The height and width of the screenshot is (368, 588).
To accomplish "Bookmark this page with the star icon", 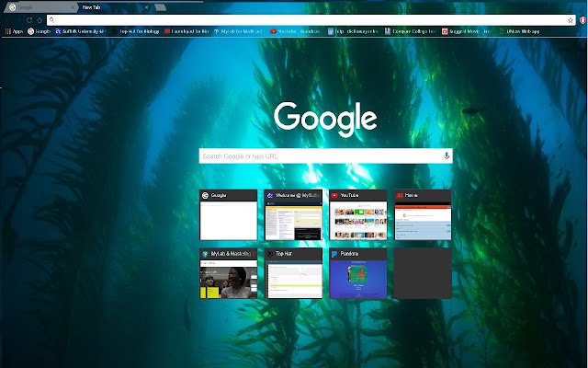I will click(x=571, y=20).
